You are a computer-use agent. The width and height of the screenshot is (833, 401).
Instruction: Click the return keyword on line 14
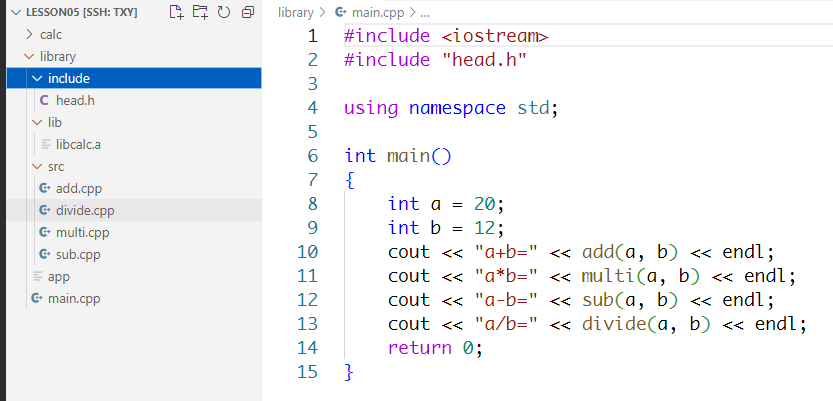click(420, 348)
